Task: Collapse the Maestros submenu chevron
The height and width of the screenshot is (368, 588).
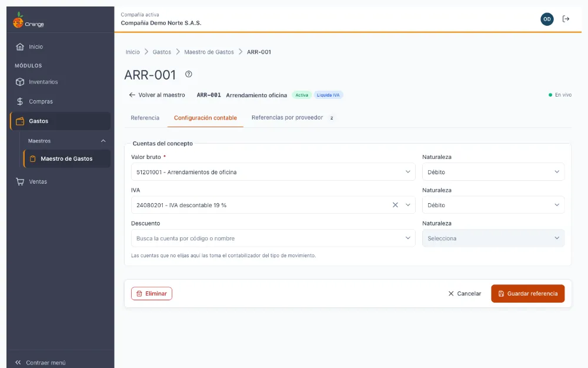Action: (103, 141)
